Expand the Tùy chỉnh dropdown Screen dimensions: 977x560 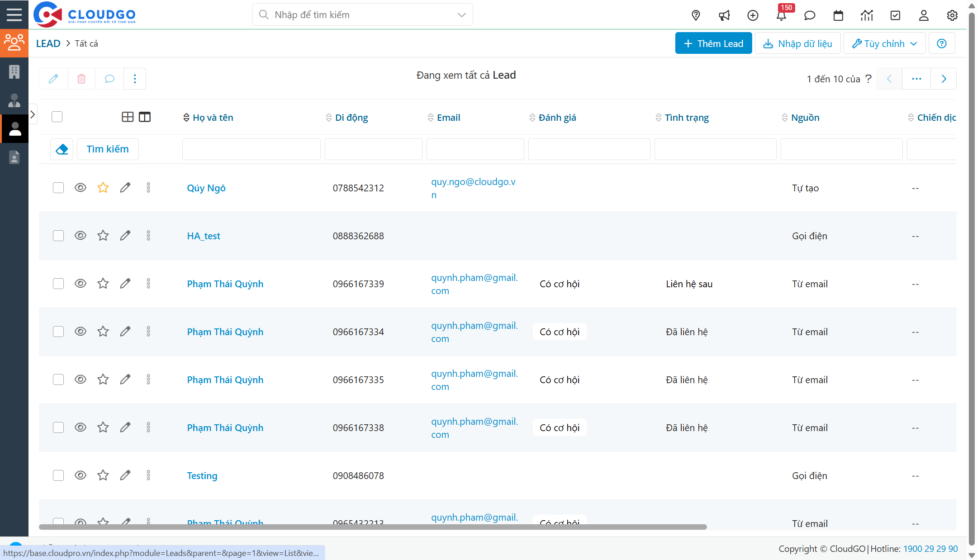(884, 44)
